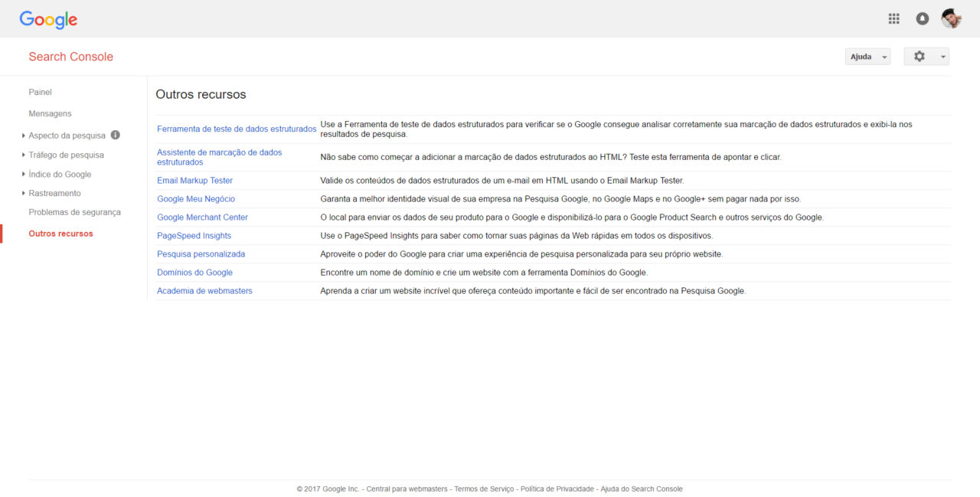Open Google notifications bell icon
980x497 pixels.
[x=923, y=18]
